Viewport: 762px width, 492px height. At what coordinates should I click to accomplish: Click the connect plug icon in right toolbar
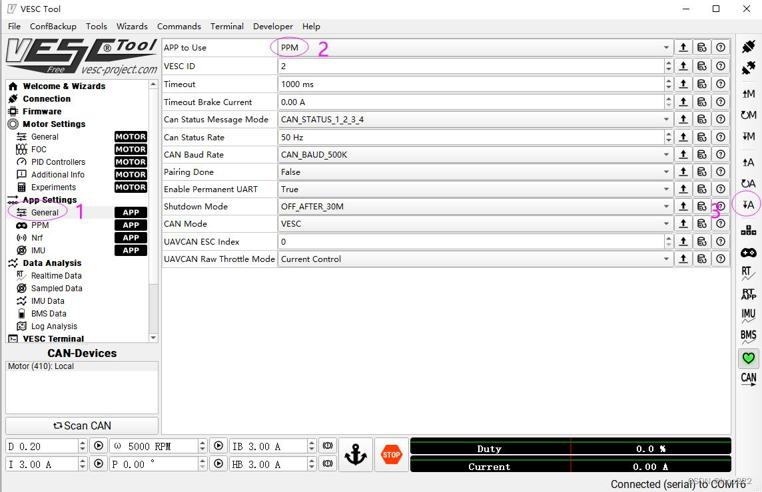(x=748, y=47)
